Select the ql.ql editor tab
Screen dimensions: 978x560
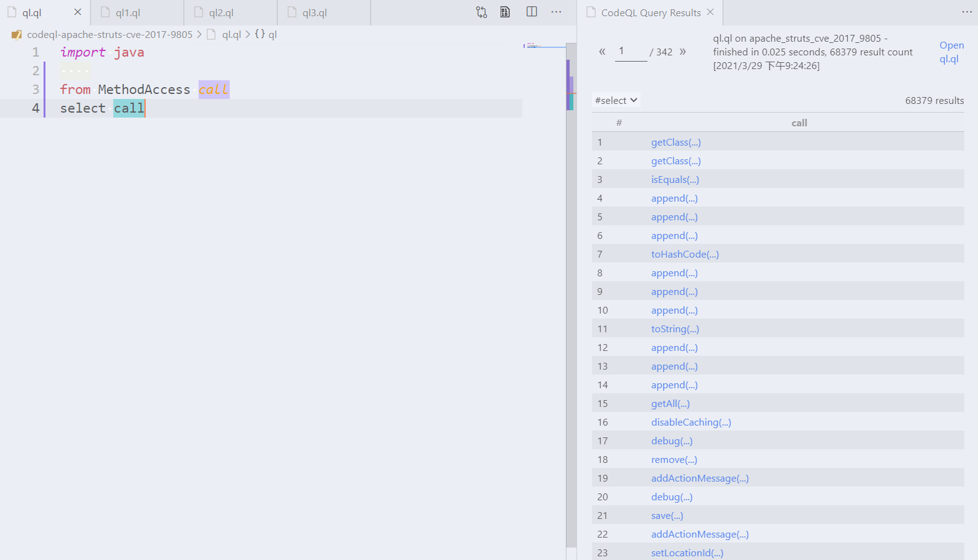(x=45, y=12)
